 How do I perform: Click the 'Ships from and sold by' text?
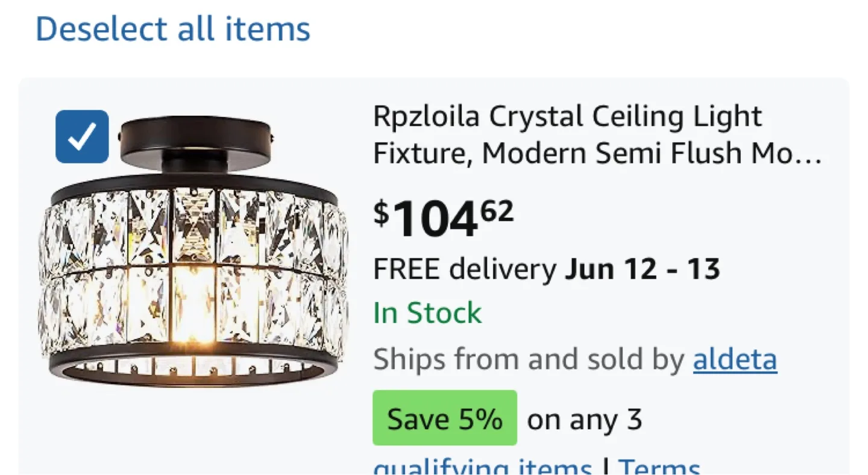click(529, 360)
